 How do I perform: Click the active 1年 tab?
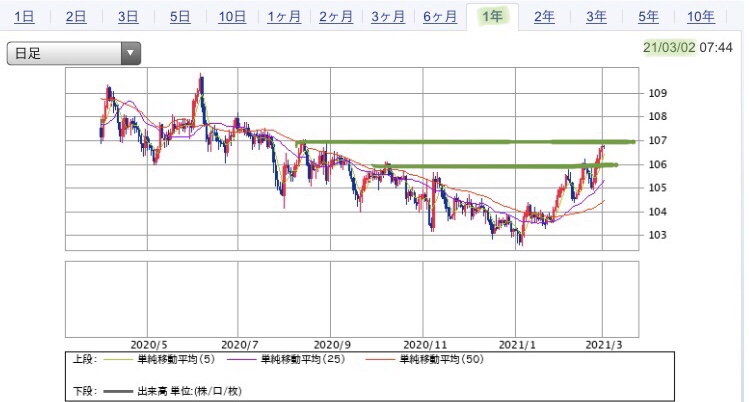pyautogui.click(x=492, y=17)
